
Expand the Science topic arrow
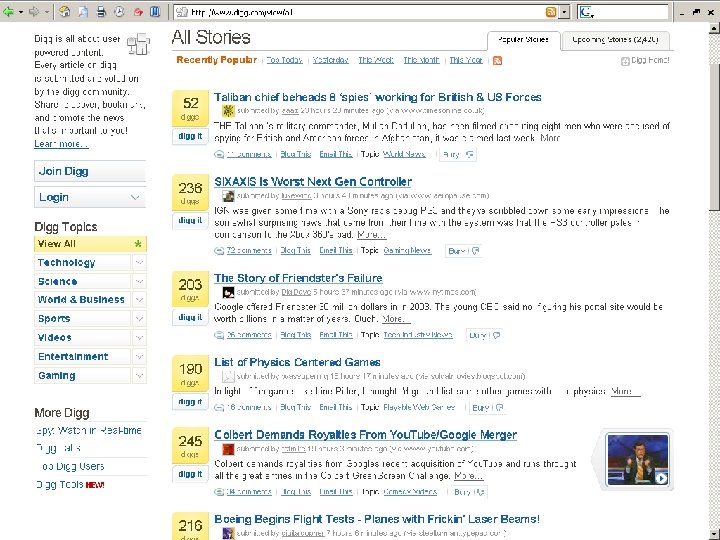[x=139, y=281]
